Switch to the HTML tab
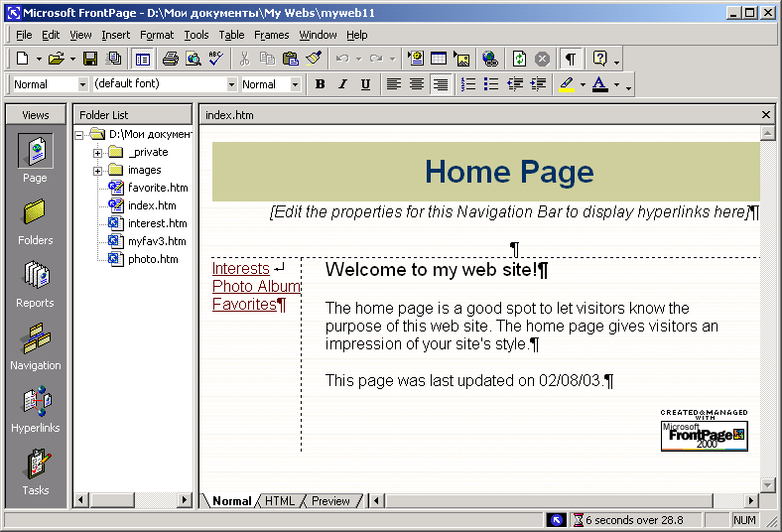The height and width of the screenshot is (532, 782). coord(280,500)
